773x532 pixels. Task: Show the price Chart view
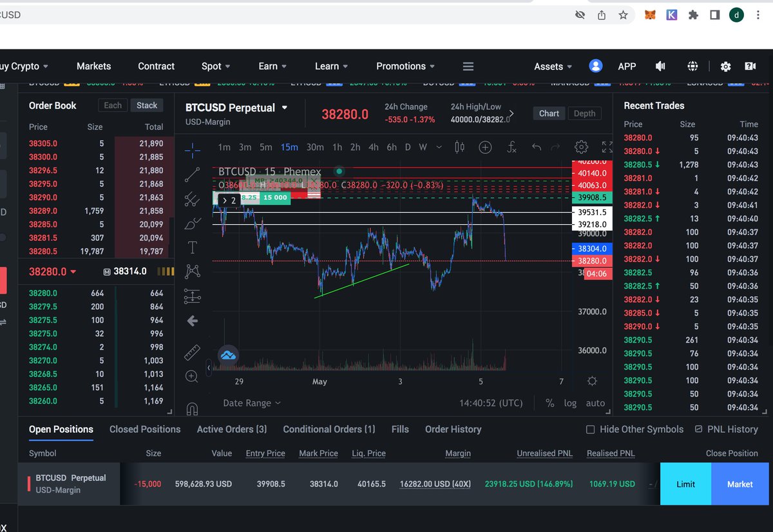pyautogui.click(x=549, y=113)
